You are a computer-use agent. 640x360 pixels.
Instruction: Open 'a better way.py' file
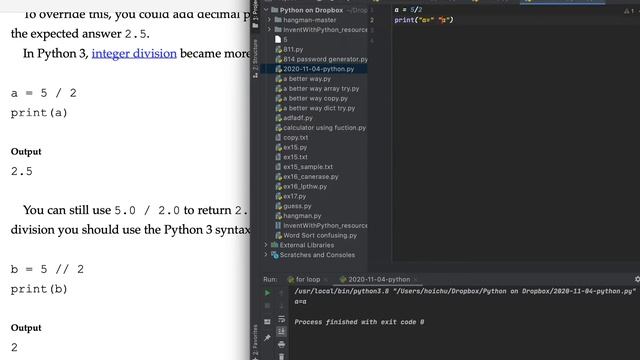[x=303, y=79]
